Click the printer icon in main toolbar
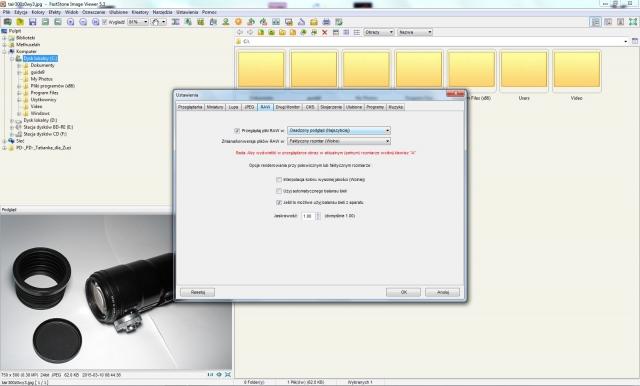 point(326,22)
